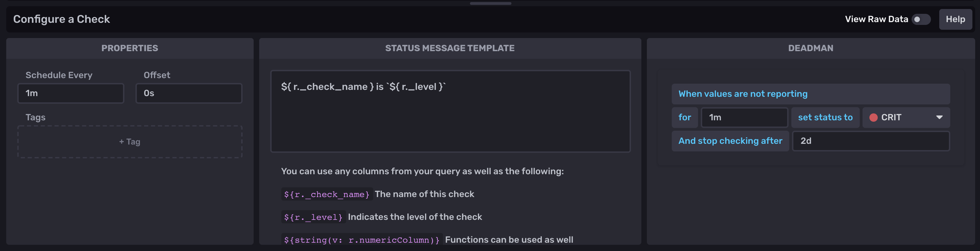Click the 'for' label in Deadman
This screenshot has height=251, width=980.
click(x=685, y=117)
